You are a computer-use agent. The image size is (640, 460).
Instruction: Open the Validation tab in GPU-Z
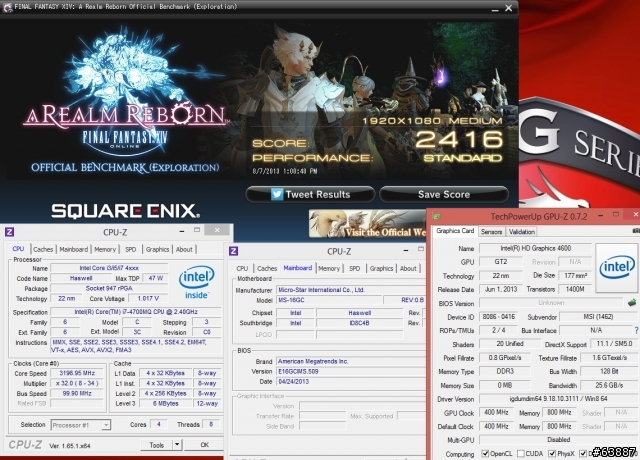522,231
